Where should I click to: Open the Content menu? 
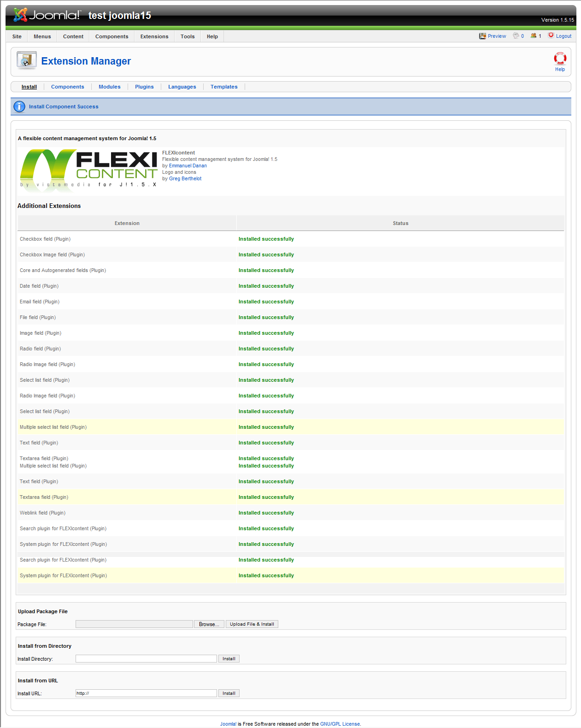[73, 36]
